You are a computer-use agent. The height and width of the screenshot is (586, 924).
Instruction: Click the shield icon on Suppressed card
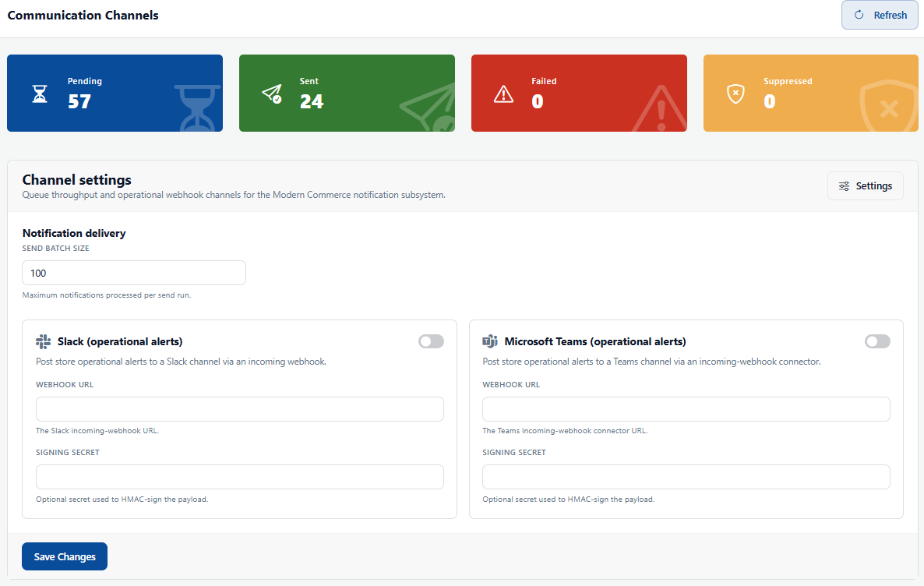[735, 94]
